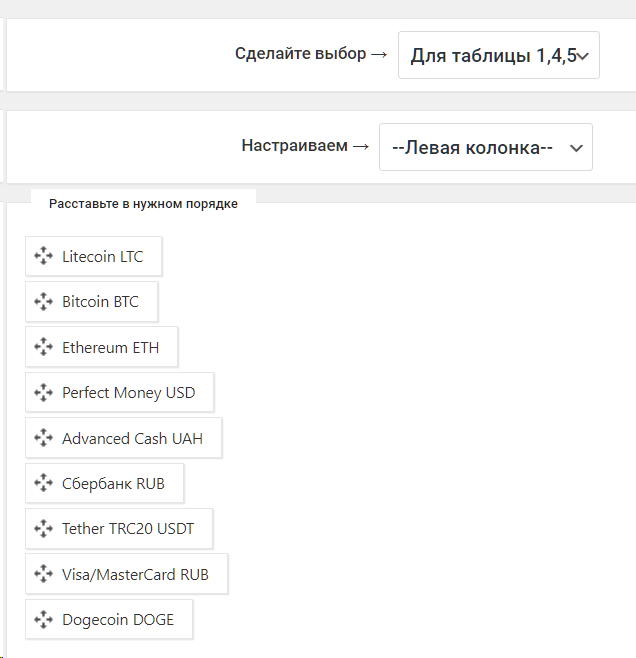Click the chevron arrow of the Левая колонка selector

(x=575, y=148)
